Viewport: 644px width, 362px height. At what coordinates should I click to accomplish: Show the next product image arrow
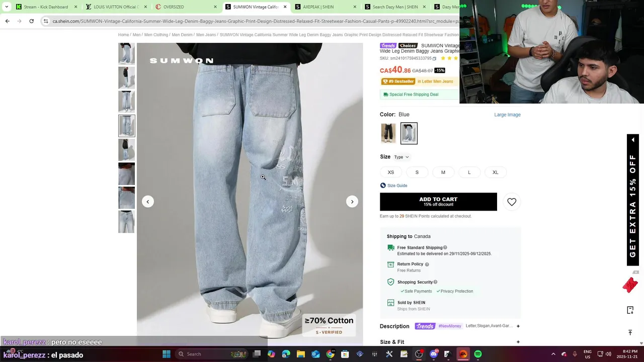point(352,202)
